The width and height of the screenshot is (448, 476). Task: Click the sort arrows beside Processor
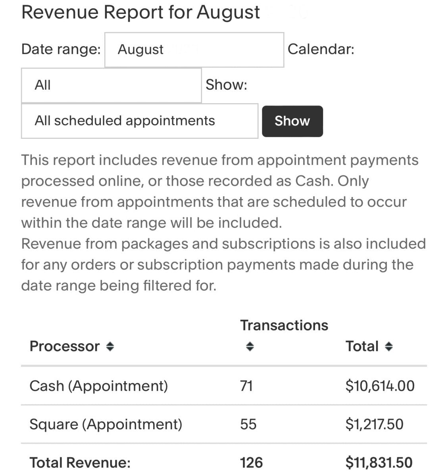point(110,347)
